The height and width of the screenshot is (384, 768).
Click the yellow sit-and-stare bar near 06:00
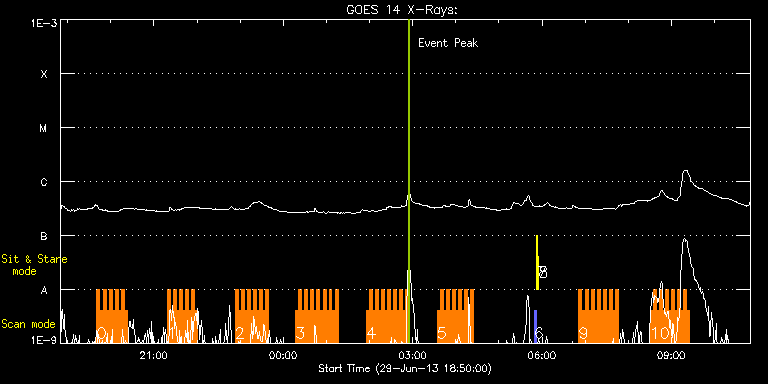[537, 263]
